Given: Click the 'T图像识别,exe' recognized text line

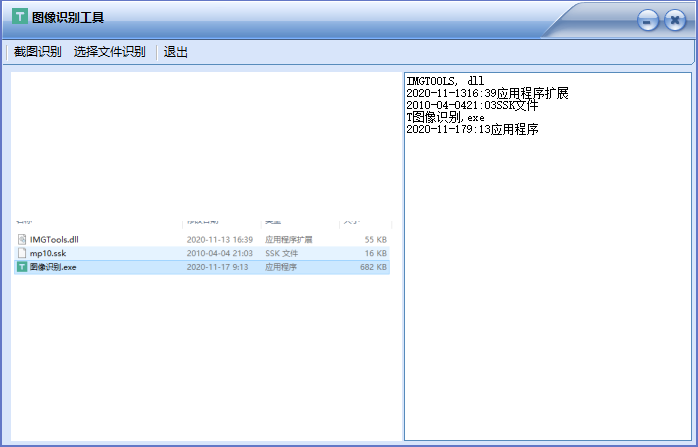Looking at the screenshot, I should point(445,117).
